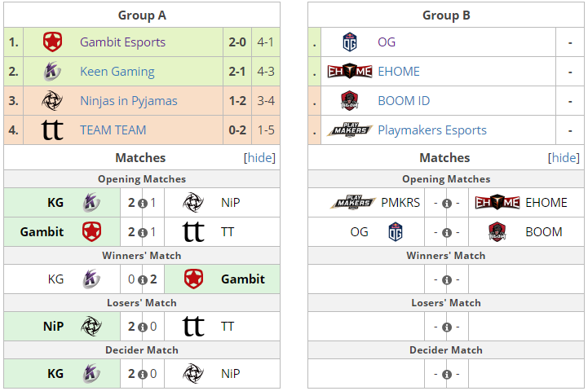Viewport: 588px width, 391px height.
Task: Click Keen Gaming logo in Group A standings
Action: pyautogui.click(x=52, y=71)
